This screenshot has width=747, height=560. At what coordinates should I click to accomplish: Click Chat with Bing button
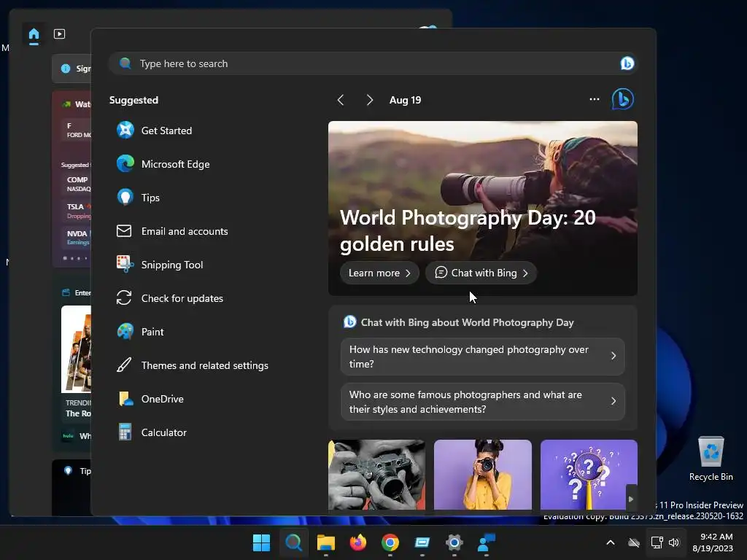click(481, 273)
